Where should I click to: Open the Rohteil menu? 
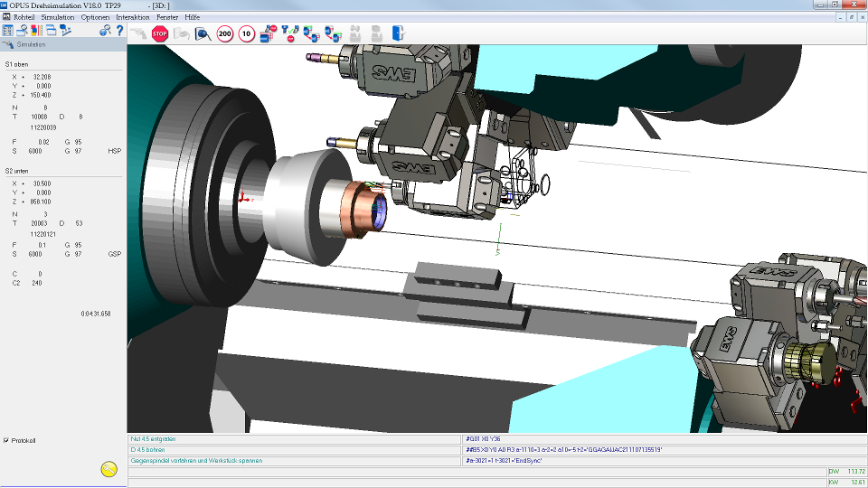pyautogui.click(x=24, y=17)
